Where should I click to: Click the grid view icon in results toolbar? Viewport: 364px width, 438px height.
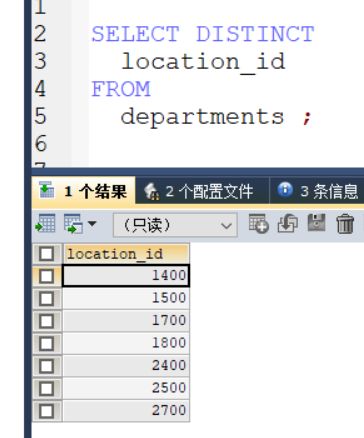(45, 224)
